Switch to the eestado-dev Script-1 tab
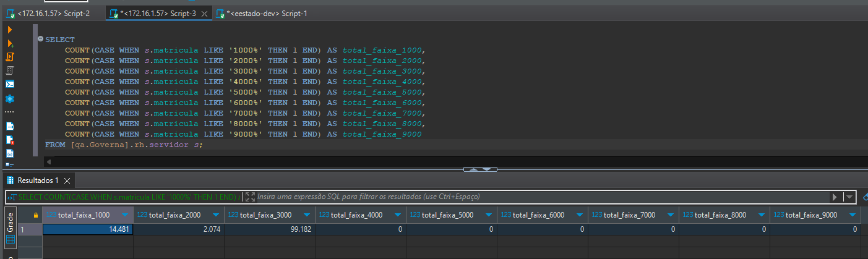The width and height of the screenshot is (868, 259). pyautogui.click(x=262, y=13)
